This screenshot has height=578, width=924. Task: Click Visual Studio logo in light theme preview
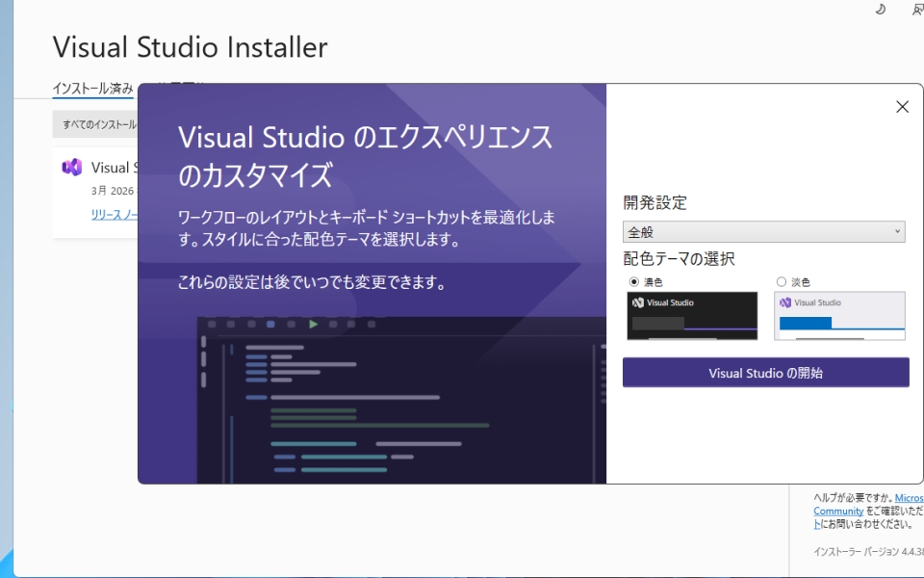pyautogui.click(x=785, y=302)
